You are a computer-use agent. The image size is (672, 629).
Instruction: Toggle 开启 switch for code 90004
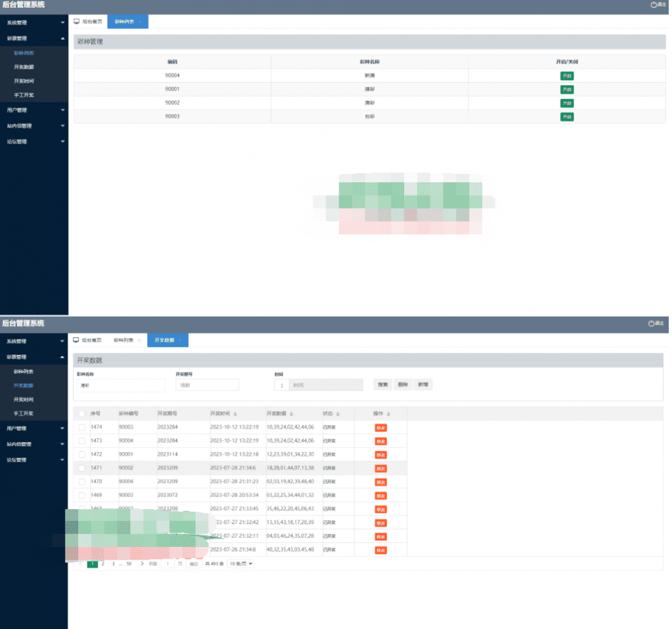pos(567,76)
